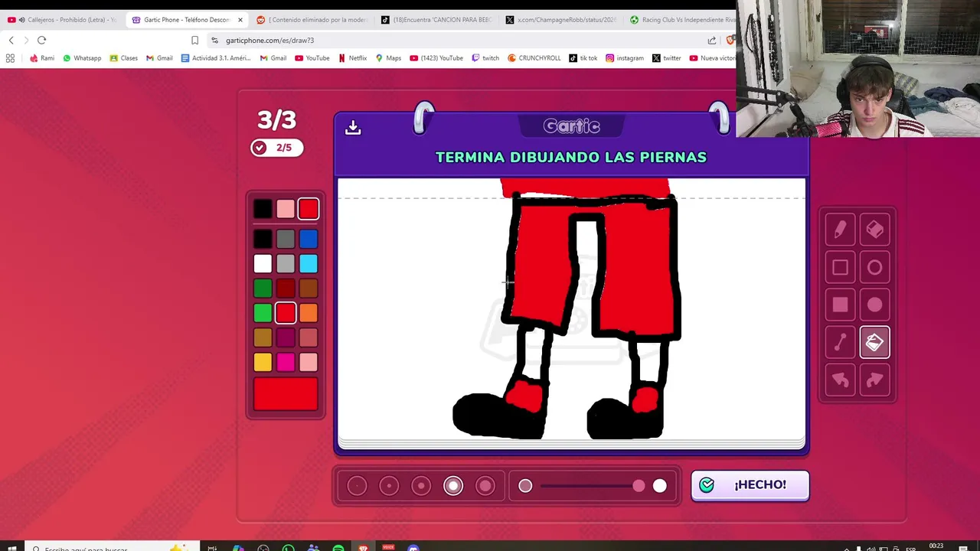This screenshot has height=551, width=980.
Task: Pick the filled circle tool
Action: tap(874, 305)
